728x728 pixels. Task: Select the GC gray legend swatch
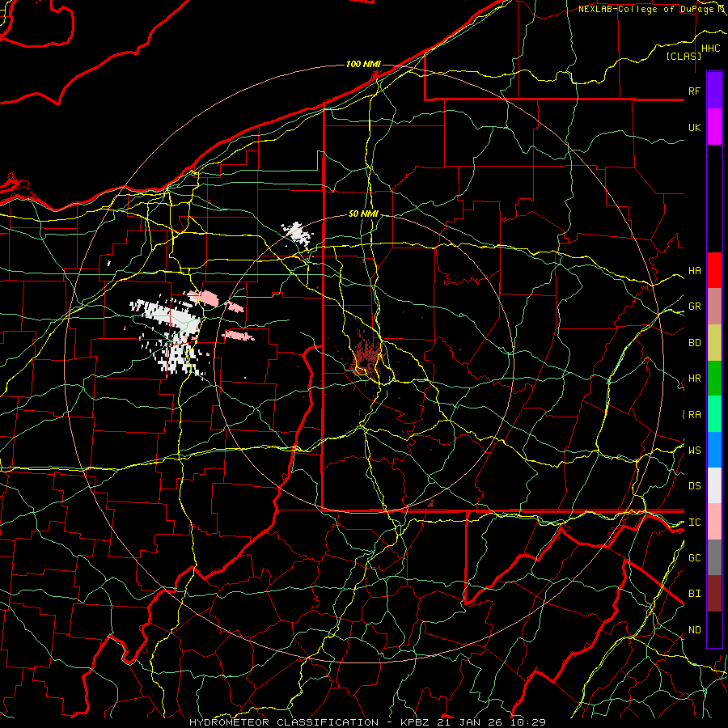[x=714, y=557]
